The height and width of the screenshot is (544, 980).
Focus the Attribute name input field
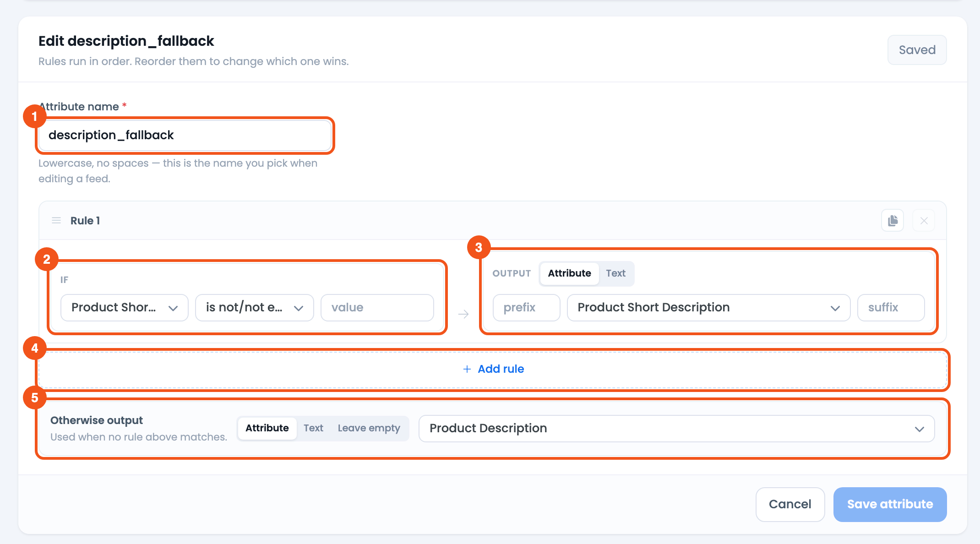[185, 135]
